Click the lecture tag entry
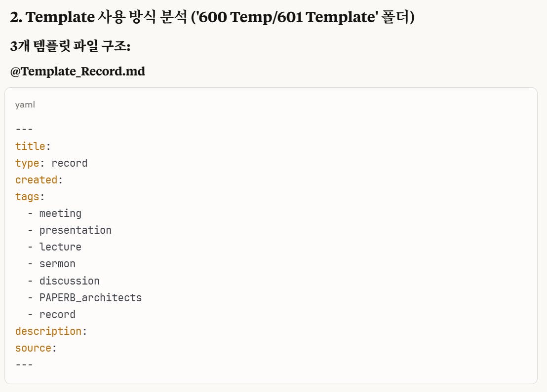 (x=60, y=247)
